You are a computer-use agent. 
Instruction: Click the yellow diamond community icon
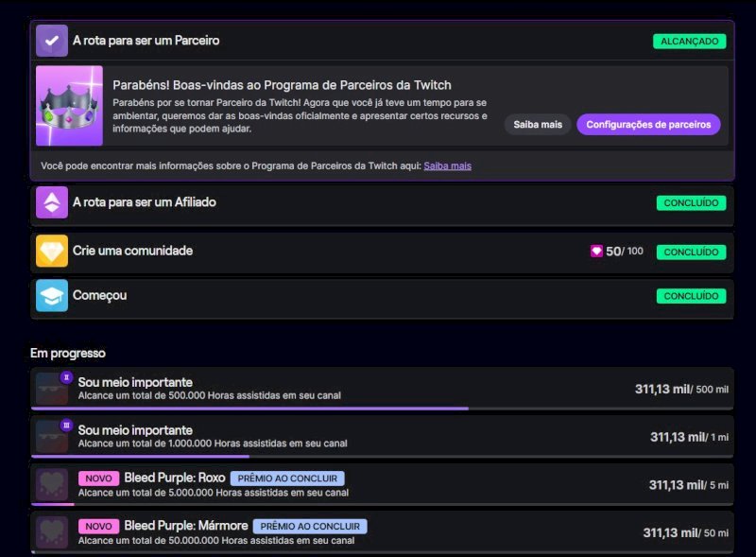(x=52, y=251)
